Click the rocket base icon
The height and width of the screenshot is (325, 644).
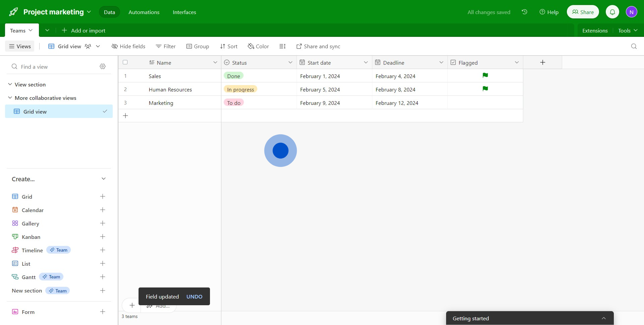(13, 12)
